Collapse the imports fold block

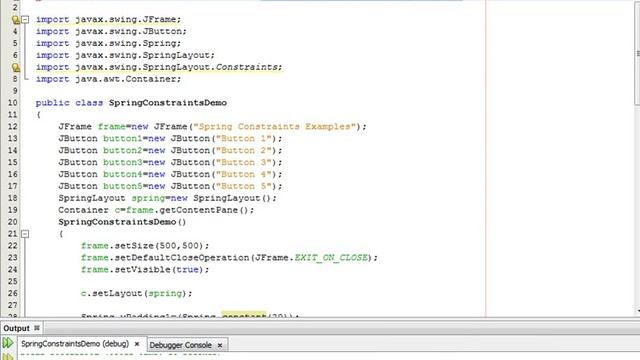click(25, 19)
